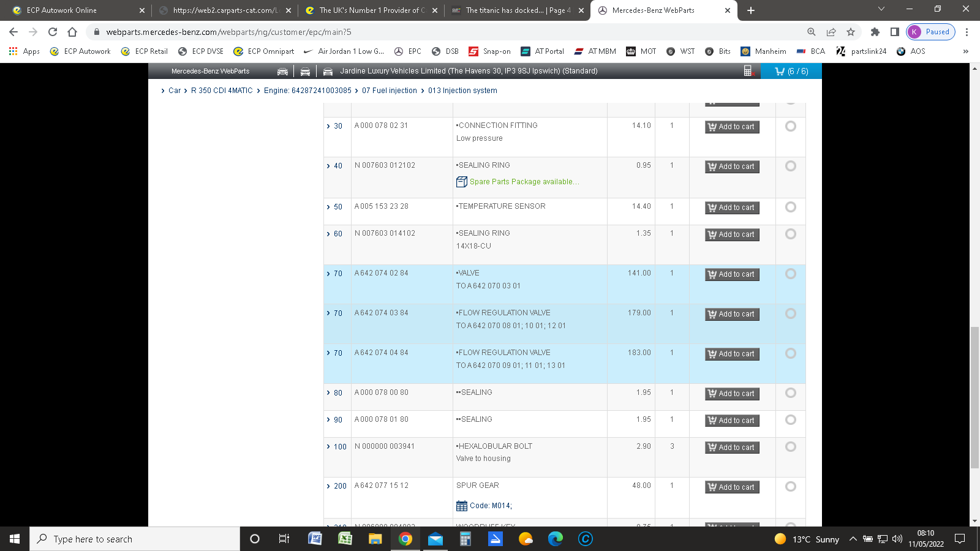Select radio button for temperature sensor row
This screenshot has height=551, width=980.
791,207
